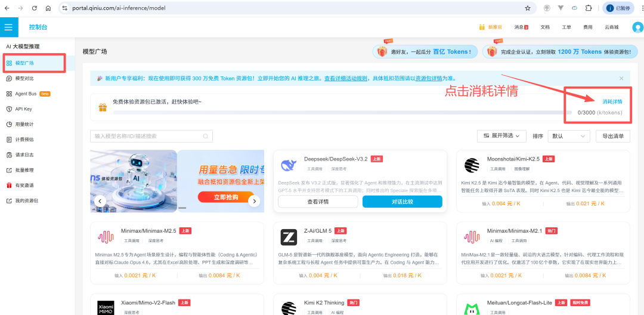This screenshot has width=644, height=315.
Task: Open the user avatar account menu
Action: click(x=638, y=27)
